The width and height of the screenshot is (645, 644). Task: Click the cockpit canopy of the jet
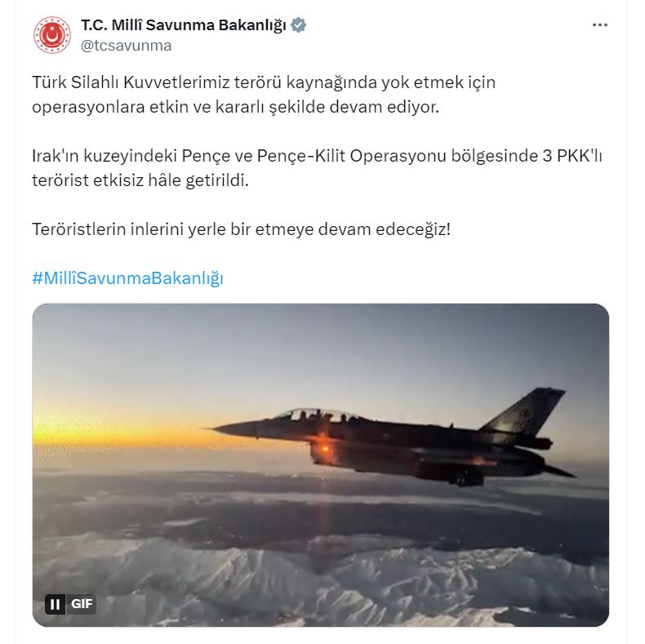[x=317, y=415]
